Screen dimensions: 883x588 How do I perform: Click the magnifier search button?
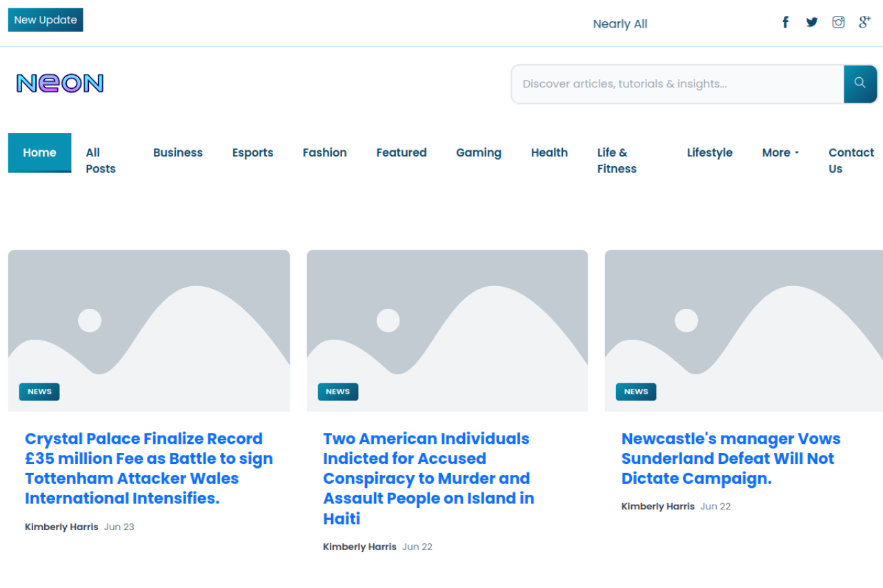pos(860,83)
